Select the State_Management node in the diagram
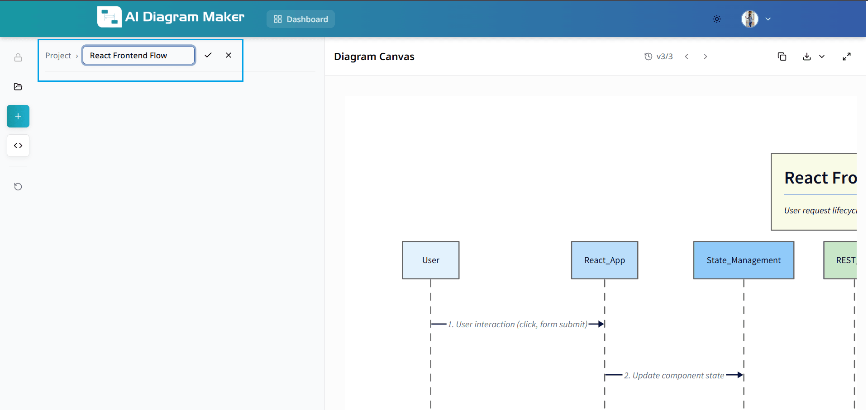The width and height of the screenshot is (868, 410). [x=744, y=260]
